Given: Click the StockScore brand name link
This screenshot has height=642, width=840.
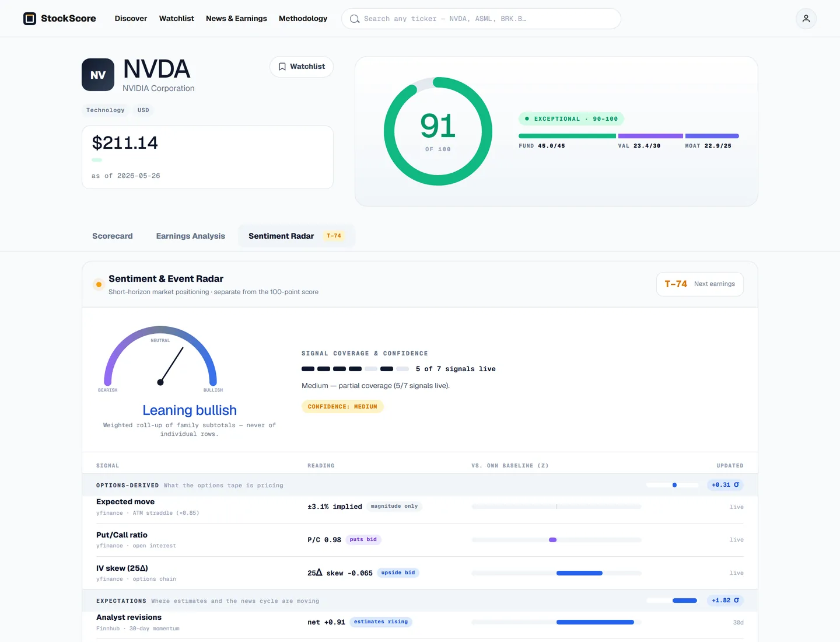Looking at the screenshot, I should click(x=68, y=19).
